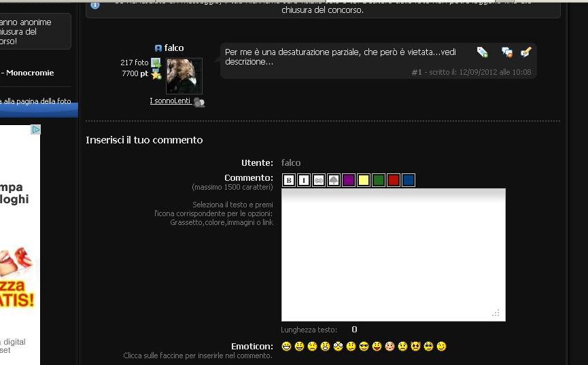Screen dimensions: 588x365
Task: Insert the sunglasses cool emoticon
Action: coord(364,347)
